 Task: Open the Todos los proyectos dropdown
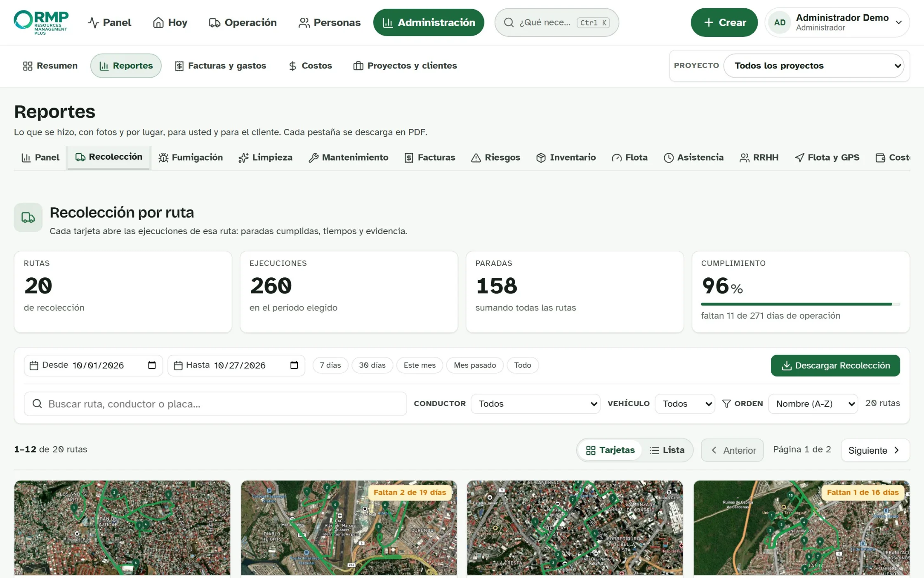tap(814, 66)
